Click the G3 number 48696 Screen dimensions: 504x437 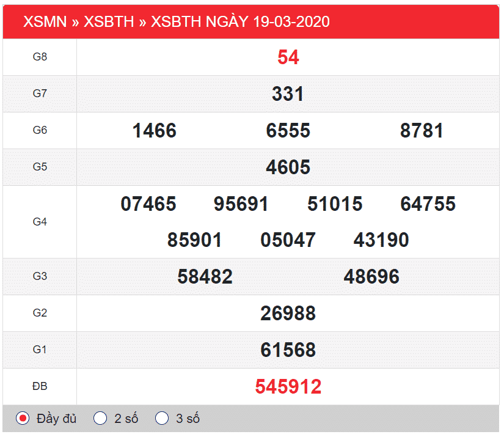click(x=371, y=277)
